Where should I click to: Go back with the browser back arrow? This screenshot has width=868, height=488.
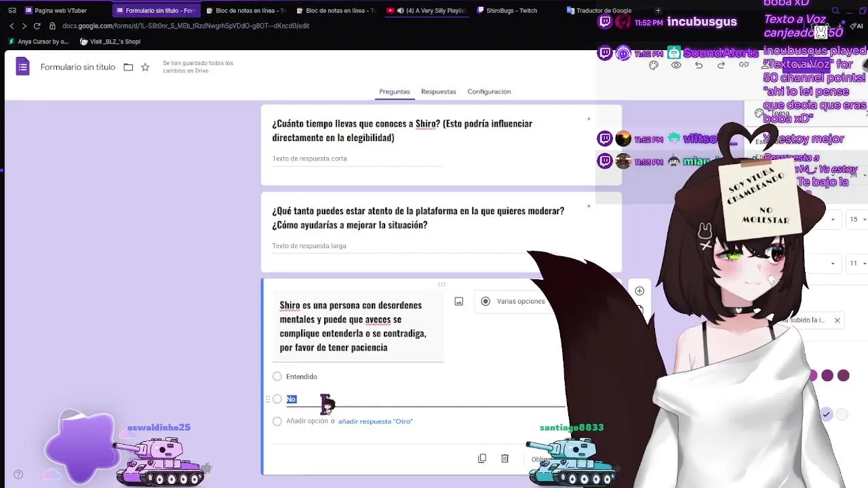(x=12, y=26)
